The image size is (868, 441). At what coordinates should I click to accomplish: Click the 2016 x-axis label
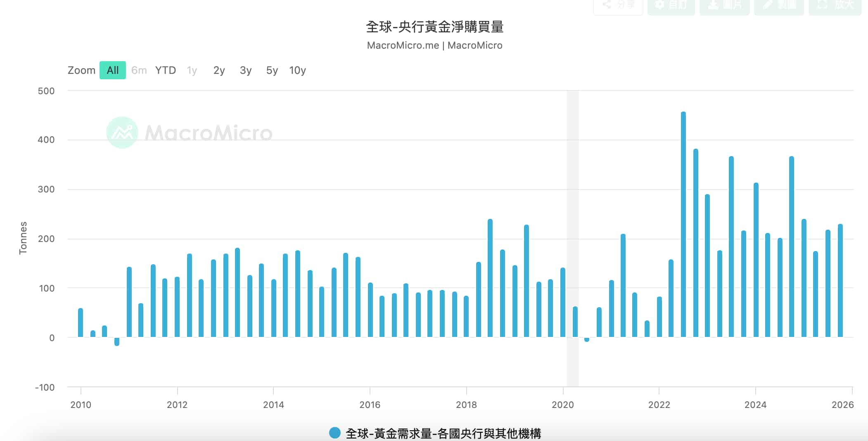click(370, 405)
